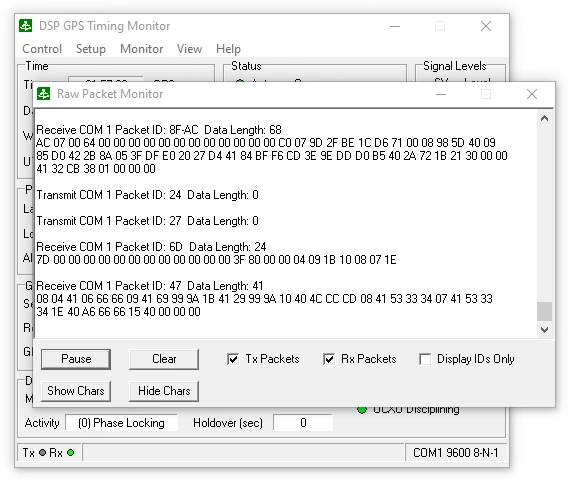The height and width of the screenshot is (482, 571).
Task: Click the Holdover (sec) value field
Action: click(303, 423)
